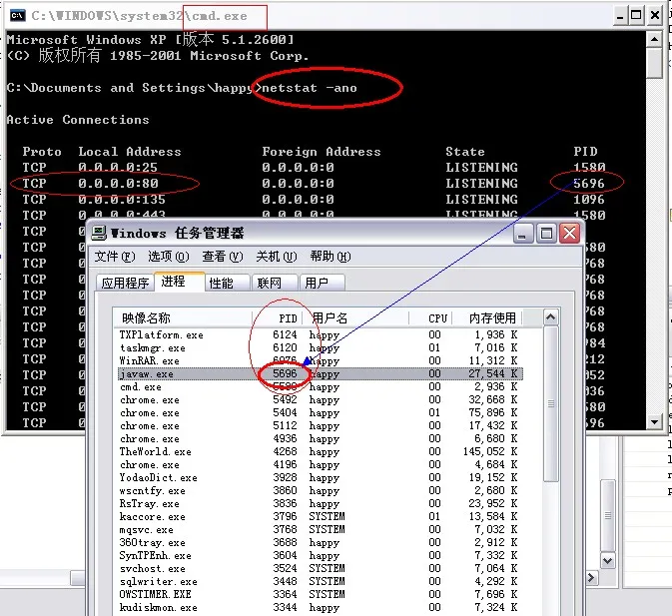Screen dimensions: 672x616
Task: Close the cmd.exe window
Action: pos(654,16)
